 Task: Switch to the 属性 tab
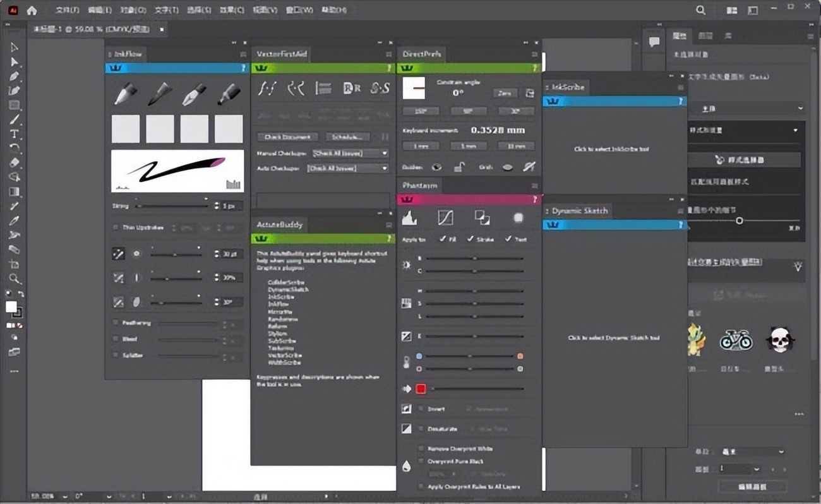[679, 36]
